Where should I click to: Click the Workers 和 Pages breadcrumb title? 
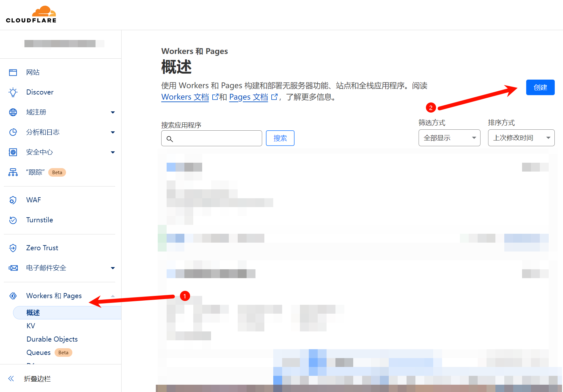pyautogui.click(x=195, y=51)
